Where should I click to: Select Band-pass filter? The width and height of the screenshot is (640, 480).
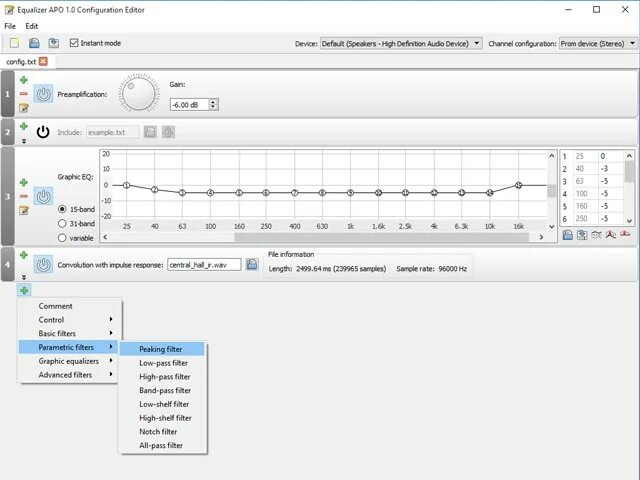pos(162,390)
